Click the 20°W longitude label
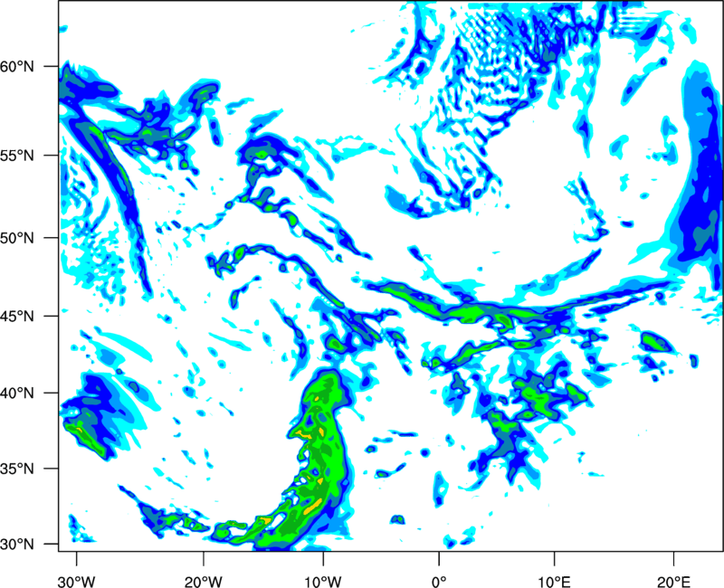This screenshot has height=588, width=724. click(x=204, y=582)
